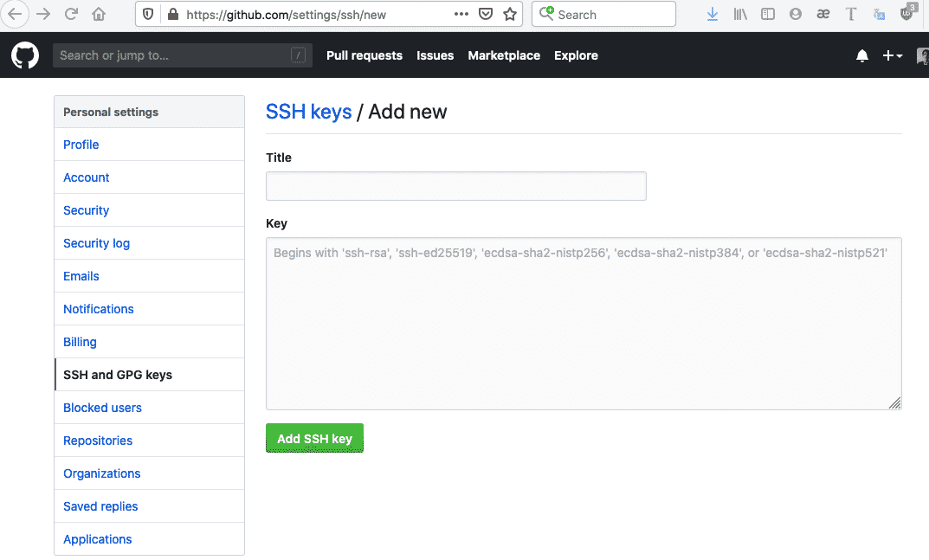Screen dimensions: 929x560
Task: Open the plus create-new dropdown
Action: (893, 55)
